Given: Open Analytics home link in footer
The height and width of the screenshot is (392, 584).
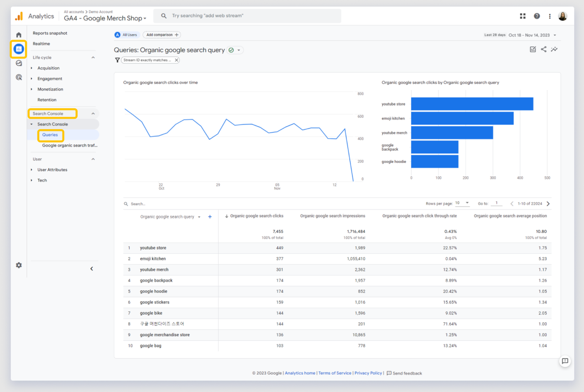Looking at the screenshot, I should 300,373.
